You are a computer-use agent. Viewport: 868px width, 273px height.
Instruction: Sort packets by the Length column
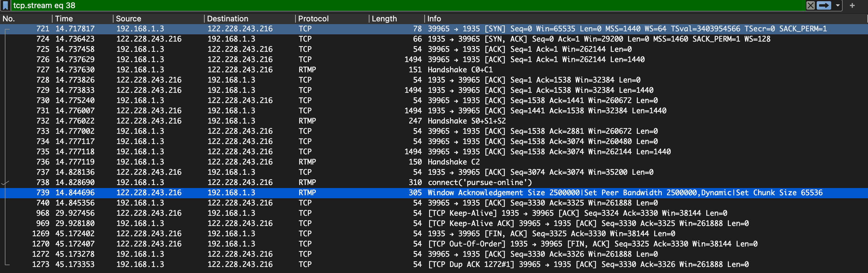(x=384, y=18)
